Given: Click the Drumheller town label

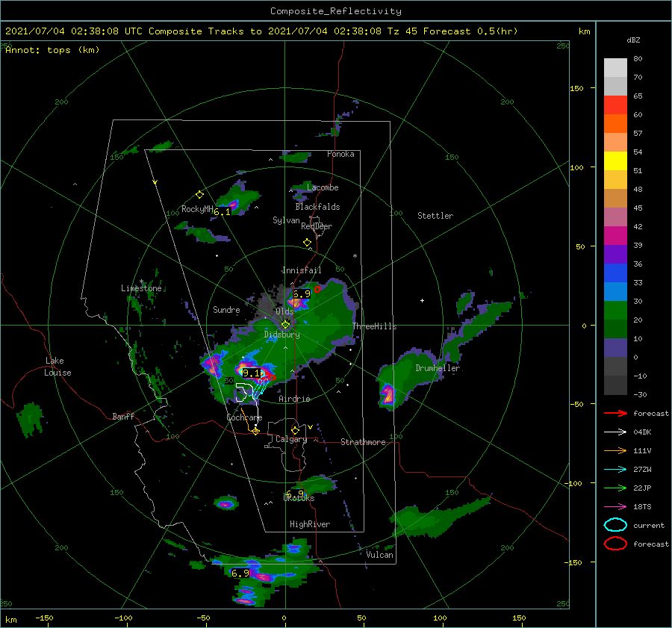Looking at the screenshot, I should click(438, 368).
